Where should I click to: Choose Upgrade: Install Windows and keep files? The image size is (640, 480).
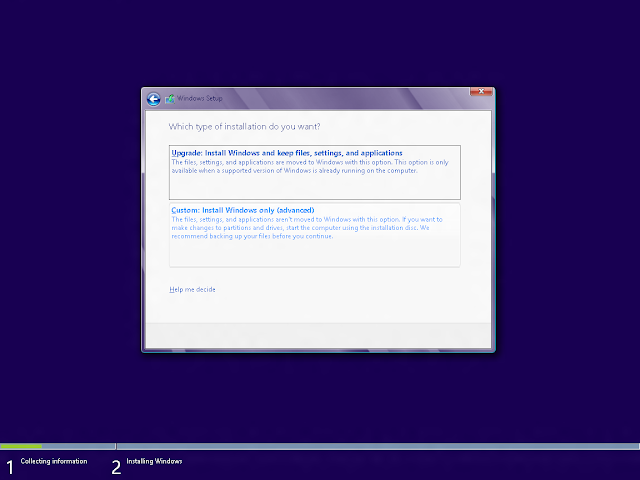click(315, 172)
